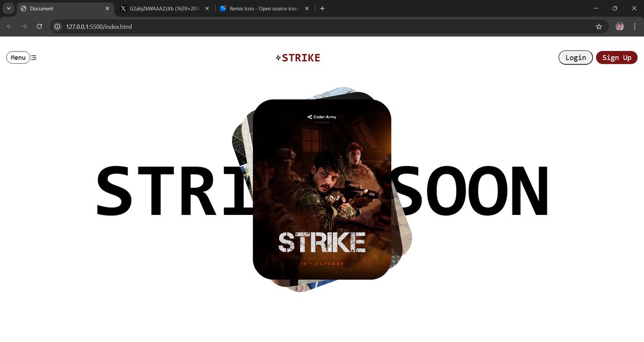Screen dimensions: 644x342
Task: Click the large SOON headline text
Action: [x=471, y=191]
